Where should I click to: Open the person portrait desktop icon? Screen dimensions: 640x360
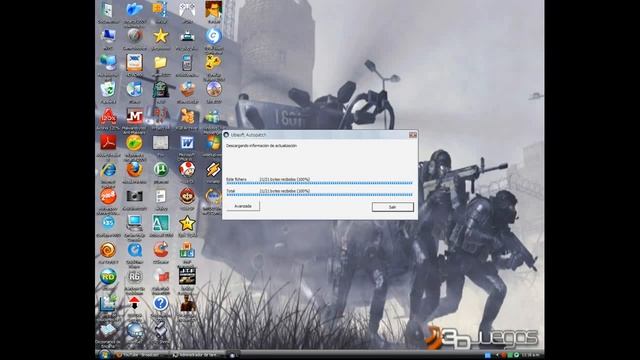point(213,9)
